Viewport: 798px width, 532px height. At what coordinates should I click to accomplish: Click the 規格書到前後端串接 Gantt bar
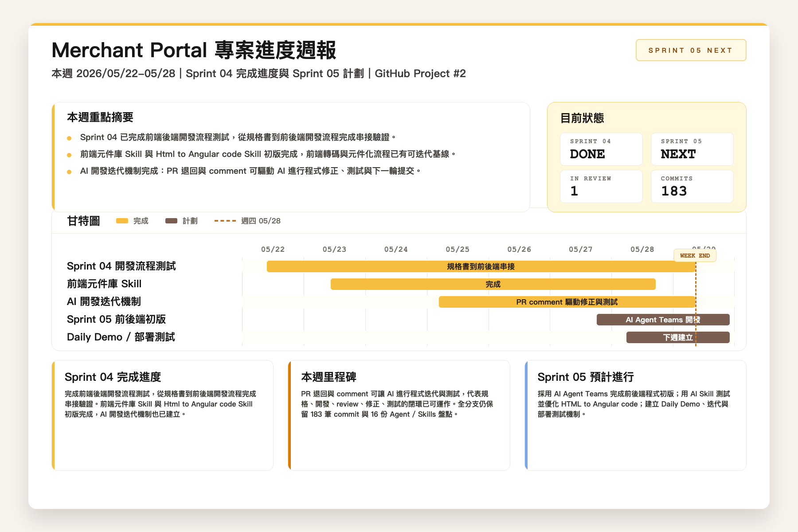(481, 266)
